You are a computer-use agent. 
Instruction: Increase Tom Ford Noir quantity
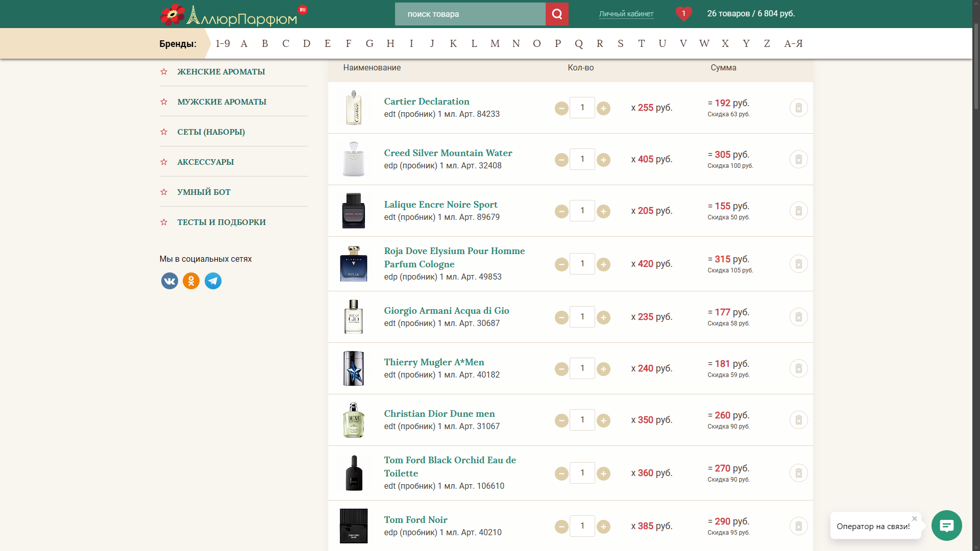click(603, 527)
